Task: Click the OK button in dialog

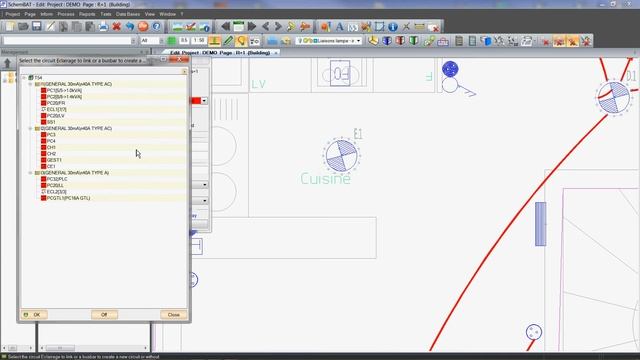Action: coord(34,315)
